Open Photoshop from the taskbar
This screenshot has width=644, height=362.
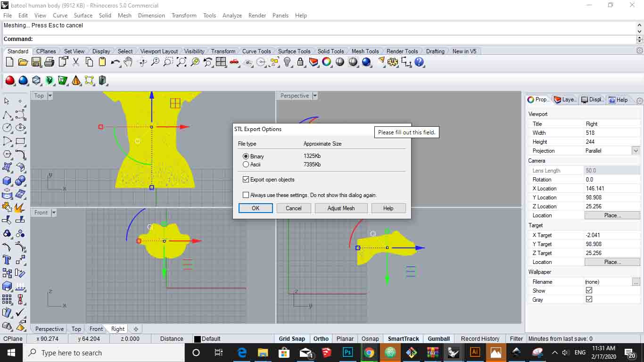[348, 353]
